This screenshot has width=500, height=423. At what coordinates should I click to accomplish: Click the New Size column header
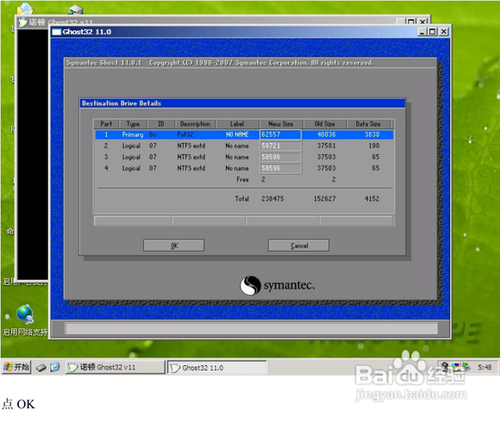click(281, 124)
